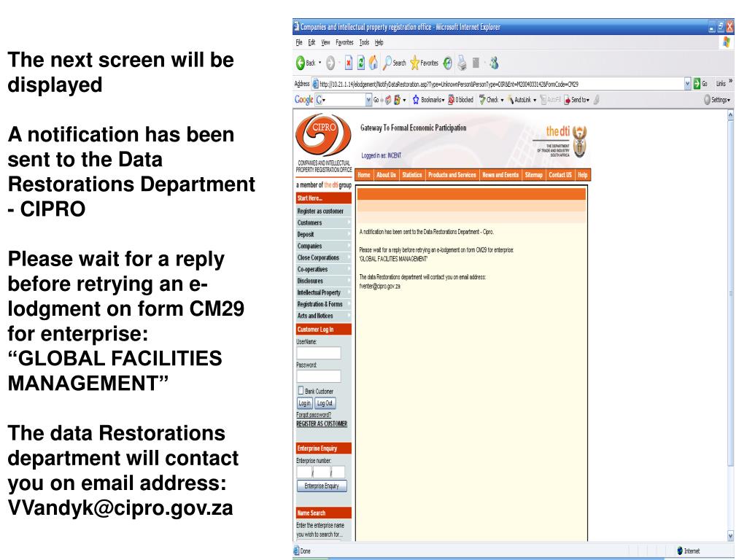Image resolution: width=747 pixels, height=560 pixels.
Task: Open the About Us nav tab
Action: [386, 175]
